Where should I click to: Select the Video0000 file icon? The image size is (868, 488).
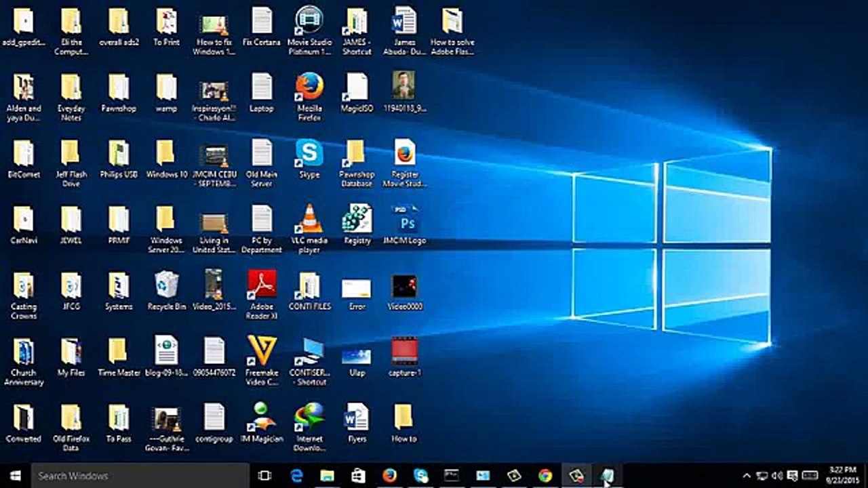[404, 292]
